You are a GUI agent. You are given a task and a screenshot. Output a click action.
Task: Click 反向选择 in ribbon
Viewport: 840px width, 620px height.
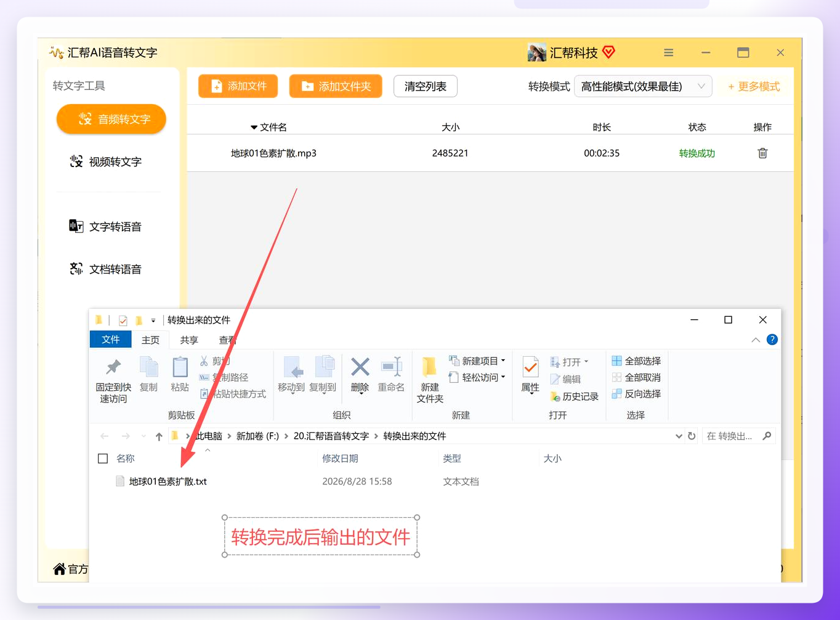636,394
